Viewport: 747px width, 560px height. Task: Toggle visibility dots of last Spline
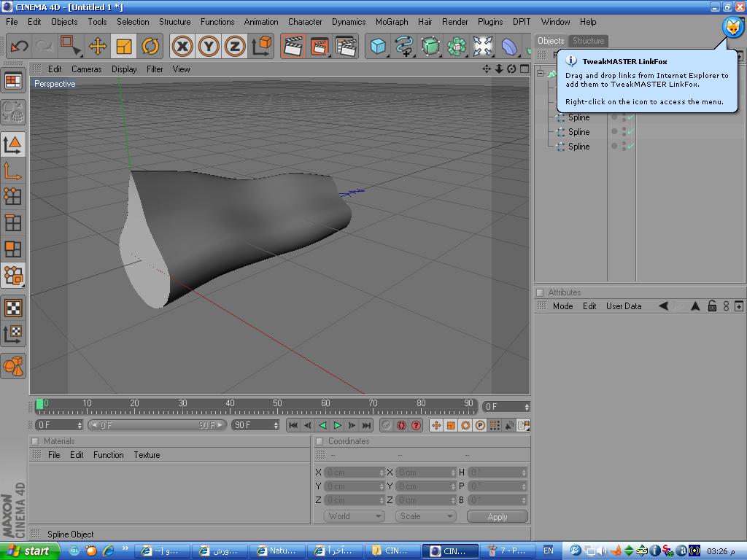(x=624, y=146)
